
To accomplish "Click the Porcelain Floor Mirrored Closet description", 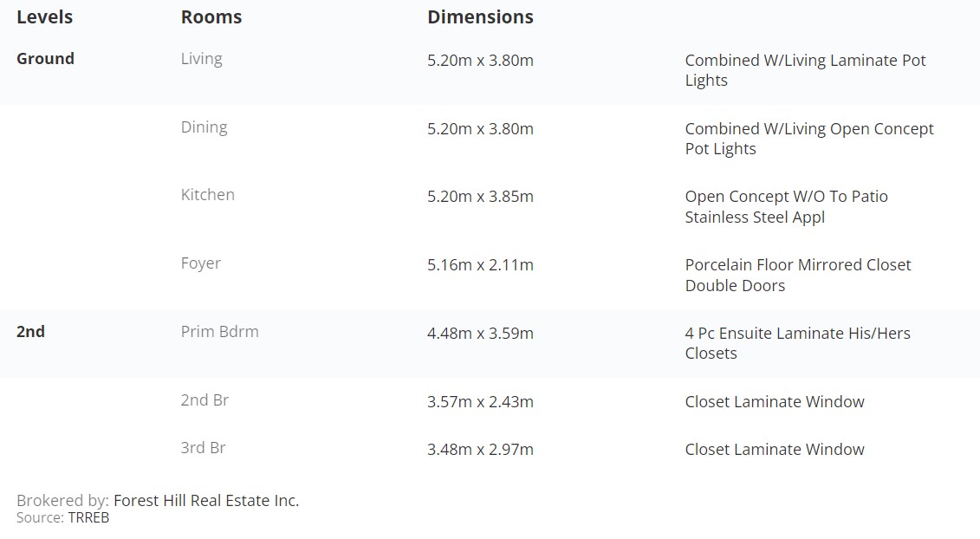I will (798, 275).
